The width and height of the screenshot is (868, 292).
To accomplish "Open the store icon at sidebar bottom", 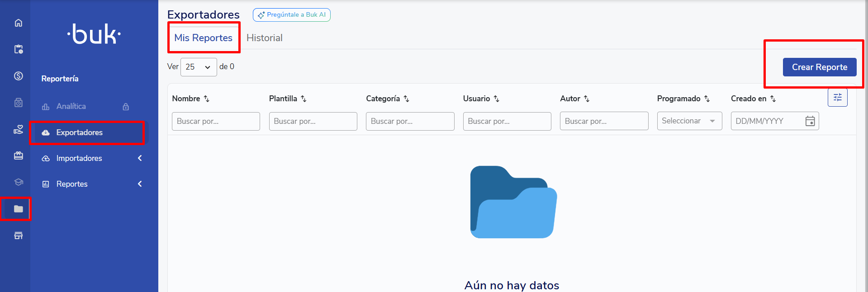I will point(18,235).
